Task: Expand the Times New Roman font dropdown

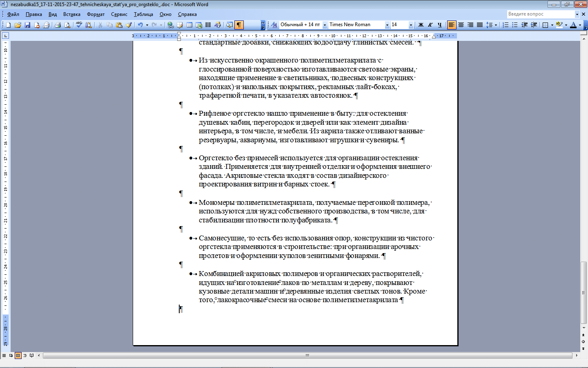Action: pyautogui.click(x=387, y=25)
